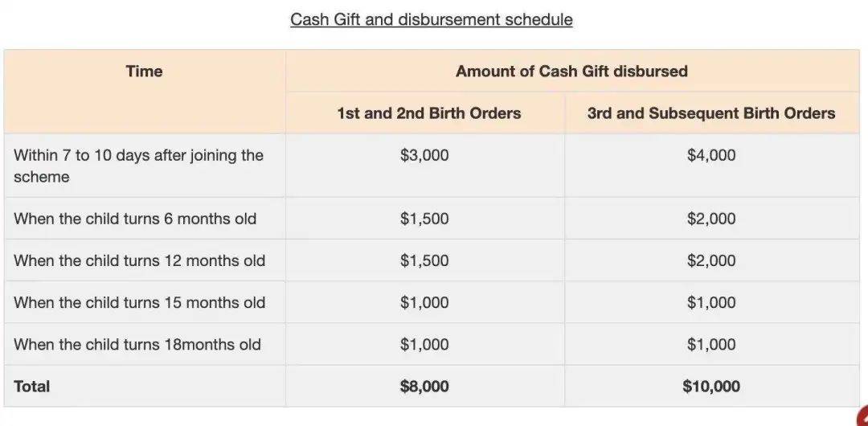Select the child turns 6 months old row

tap(135, 219)
